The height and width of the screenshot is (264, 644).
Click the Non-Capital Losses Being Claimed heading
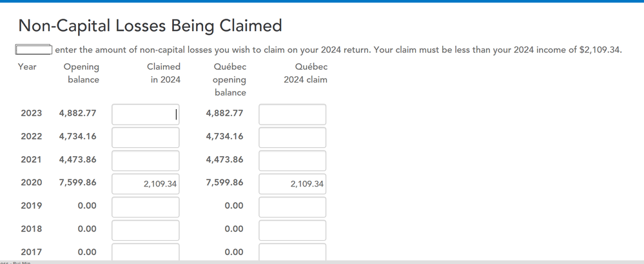click(150, 26)
